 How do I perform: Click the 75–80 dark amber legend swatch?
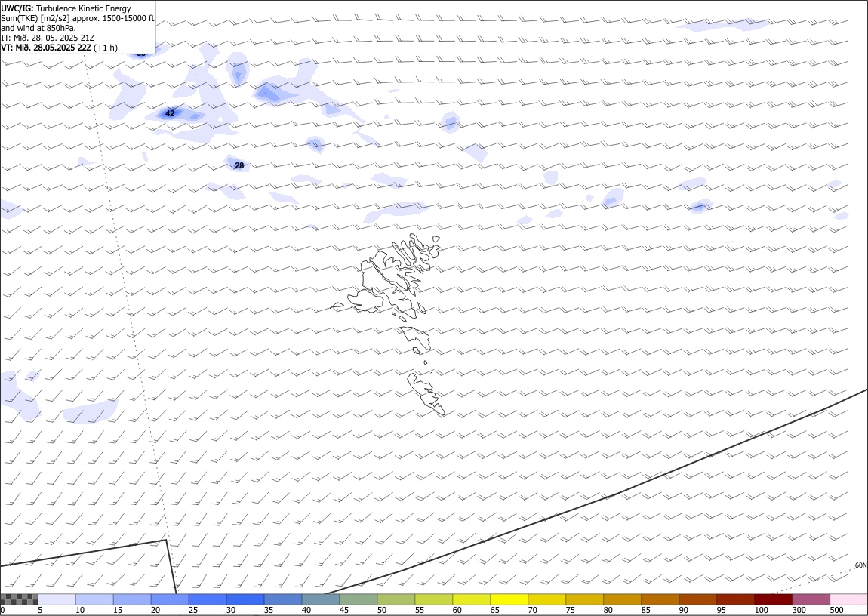point(584,599)
